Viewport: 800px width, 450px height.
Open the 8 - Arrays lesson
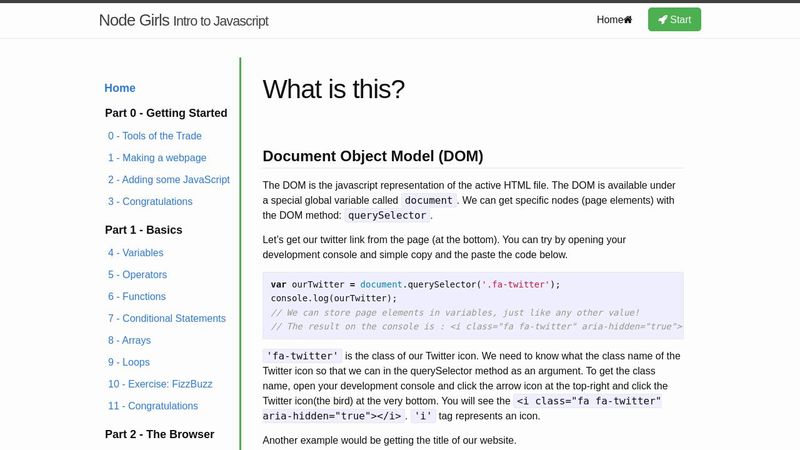(x=130, y=341)
